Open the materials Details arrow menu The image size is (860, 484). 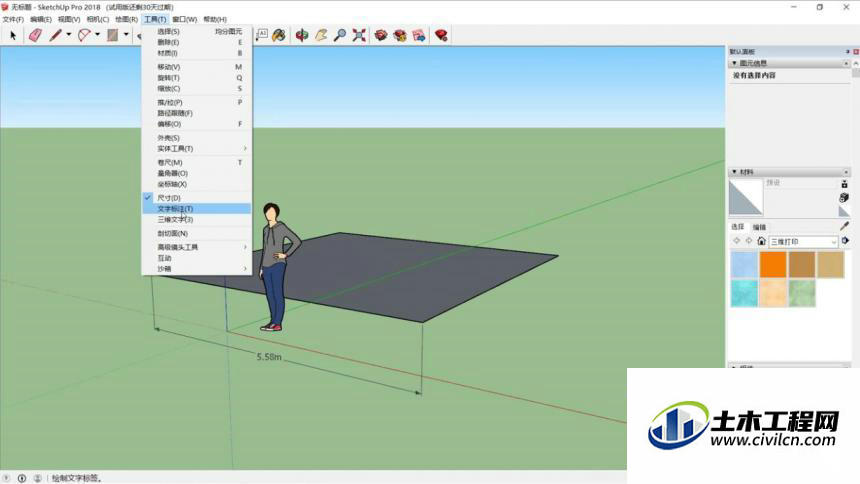click(x=845, y=241)
